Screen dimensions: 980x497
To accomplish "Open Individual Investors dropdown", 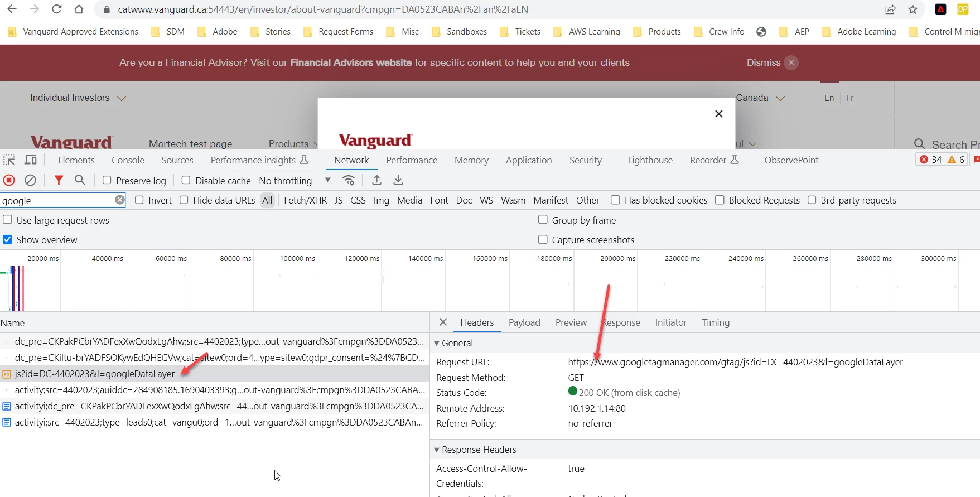I will click(78, 98).
